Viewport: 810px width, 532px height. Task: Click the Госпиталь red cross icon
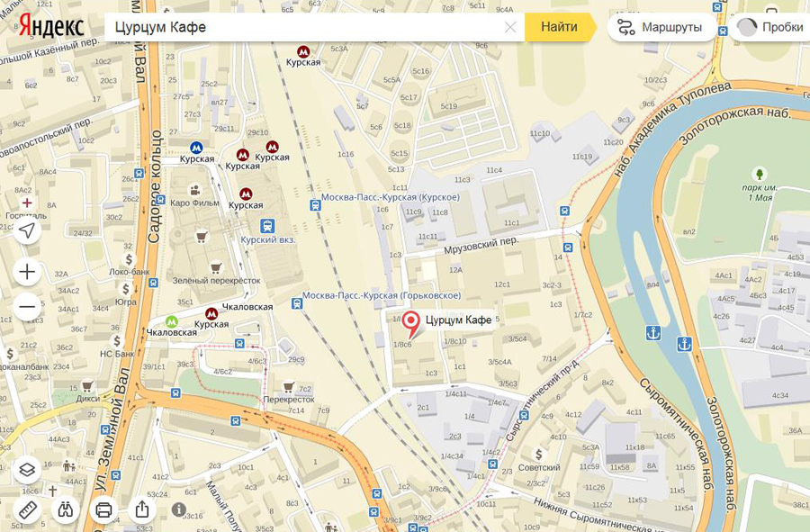point(27,203)
